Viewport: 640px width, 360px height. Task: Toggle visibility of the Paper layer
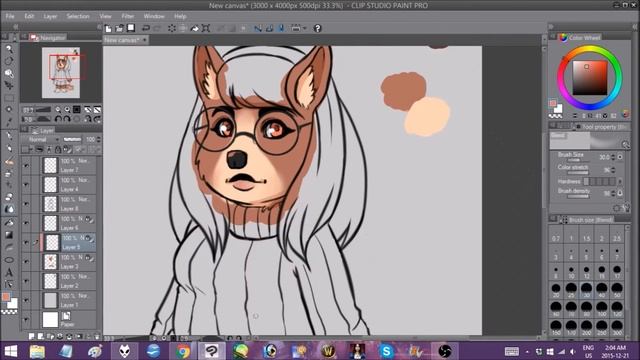27,320
